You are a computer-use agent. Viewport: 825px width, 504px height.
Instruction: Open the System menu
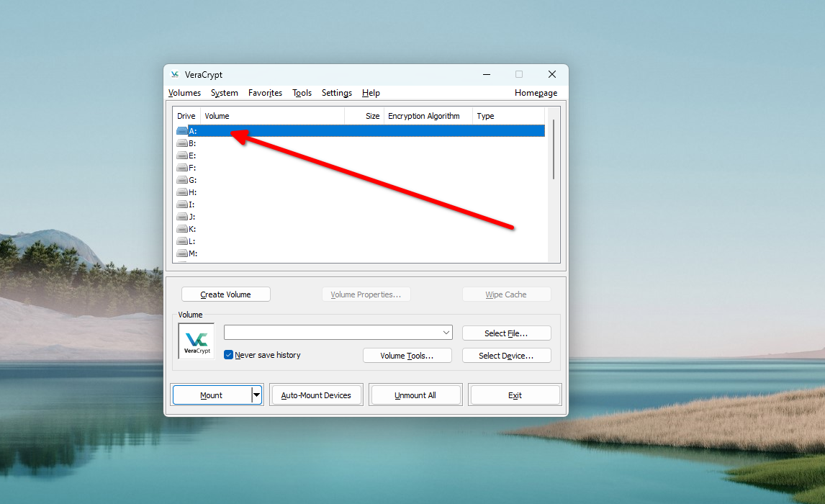pos(224,93)
